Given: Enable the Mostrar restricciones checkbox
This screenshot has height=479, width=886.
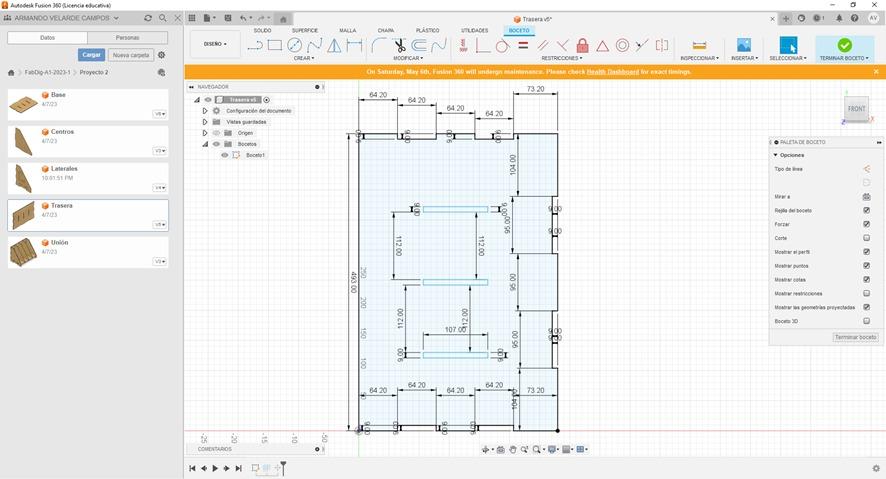Looking at the screenshot, I should click(866, 293).
